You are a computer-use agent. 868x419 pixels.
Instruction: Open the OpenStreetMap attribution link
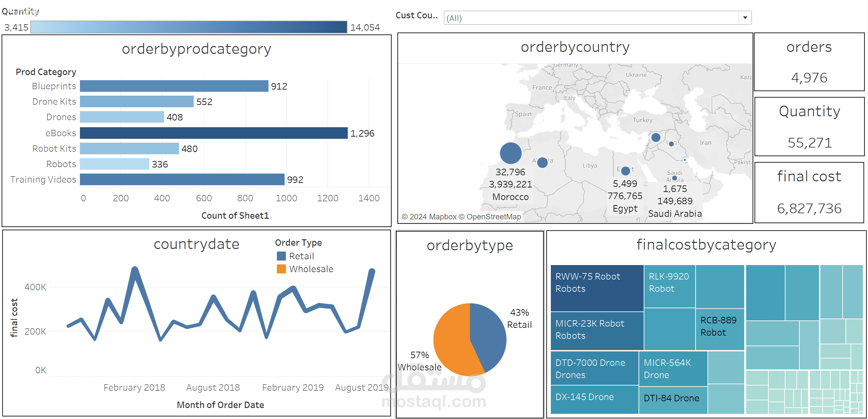click(x=490, y=216)
